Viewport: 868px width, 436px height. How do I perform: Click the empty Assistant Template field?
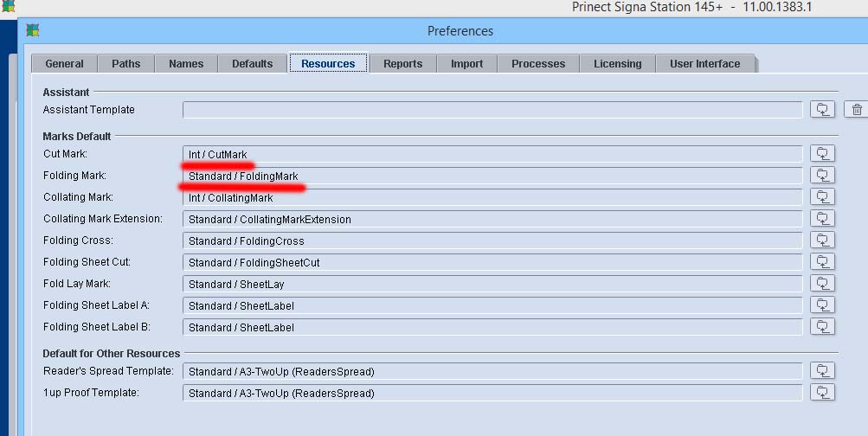pyautogui.click(x=492, y=110)
